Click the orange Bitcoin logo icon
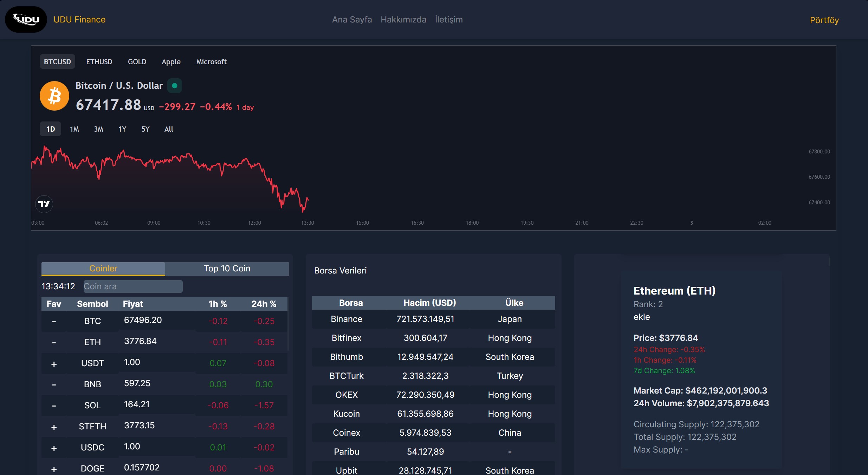The image size is (868, 475). click(54, 96)
